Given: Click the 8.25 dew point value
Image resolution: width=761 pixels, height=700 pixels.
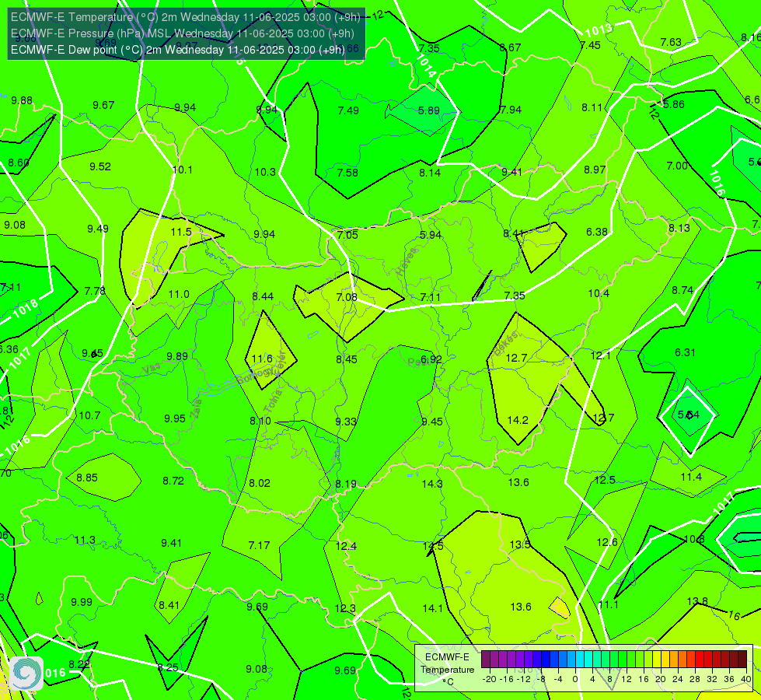Looking at the screenshot, I should tap(167, 667).
